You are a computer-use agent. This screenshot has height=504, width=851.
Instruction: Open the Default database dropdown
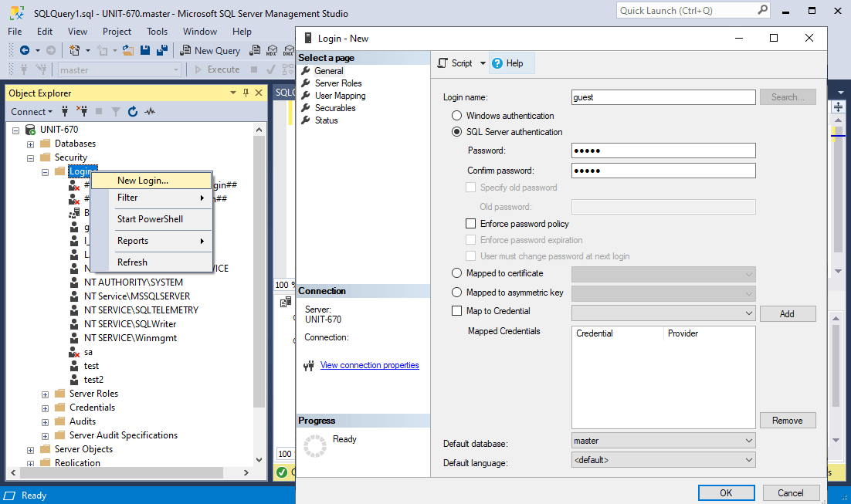663,441
